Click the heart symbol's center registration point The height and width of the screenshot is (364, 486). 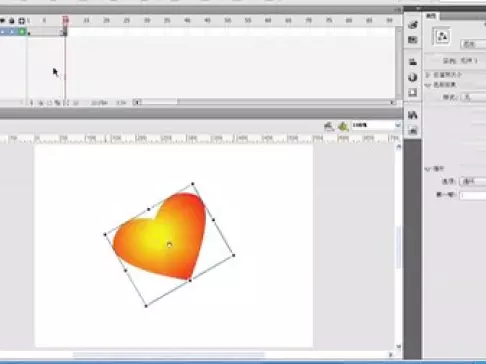[x=169, y=245]
